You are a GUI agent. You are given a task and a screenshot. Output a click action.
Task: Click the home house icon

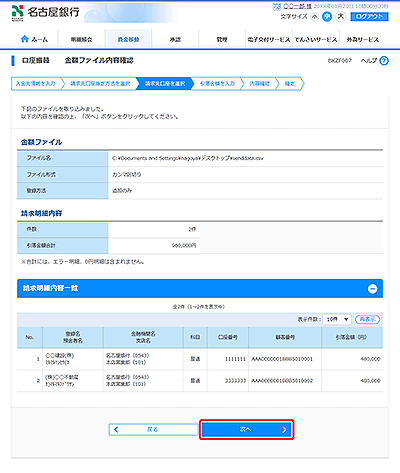tap(25, 39)
